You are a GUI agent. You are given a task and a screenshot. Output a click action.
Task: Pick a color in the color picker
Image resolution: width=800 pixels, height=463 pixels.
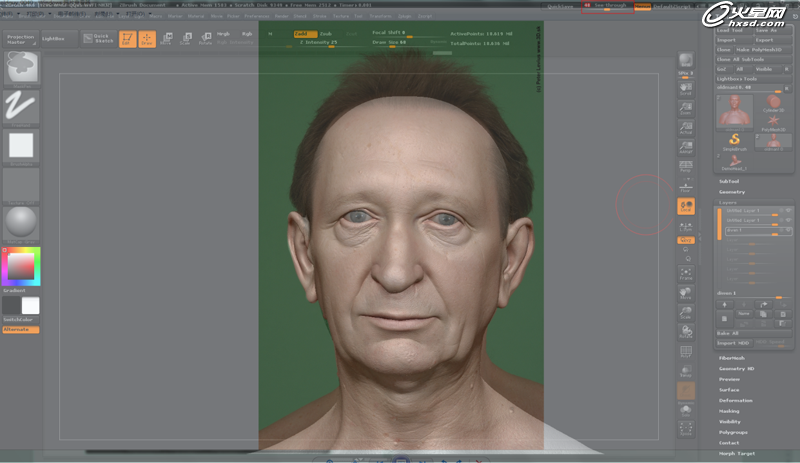click(21, 266)
